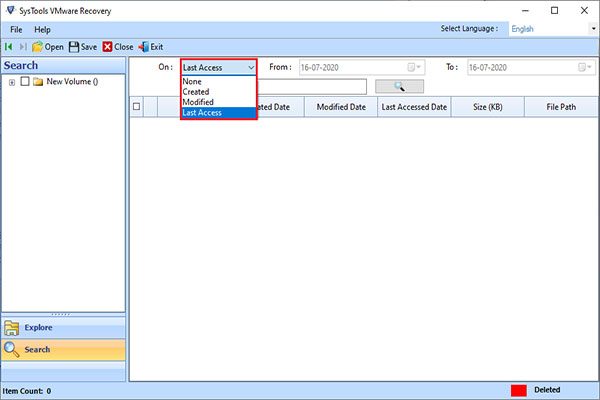The height and width of the screenshot is (400, 600).
Task: Tick the select-all checkbox in table header
Action: click(137, 106)
